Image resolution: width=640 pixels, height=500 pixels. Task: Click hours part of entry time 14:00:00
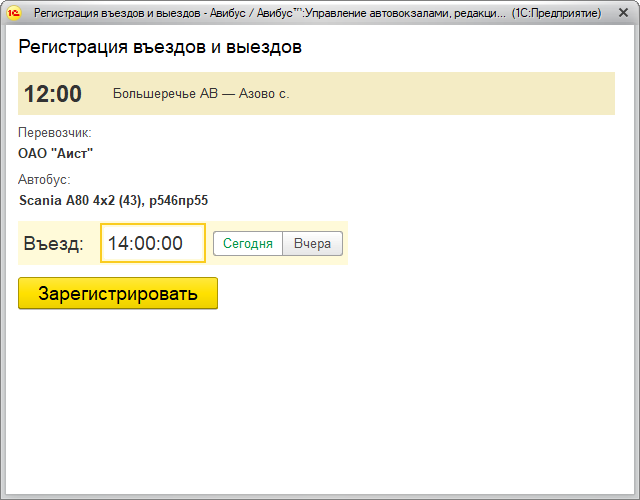coord(118,243)
